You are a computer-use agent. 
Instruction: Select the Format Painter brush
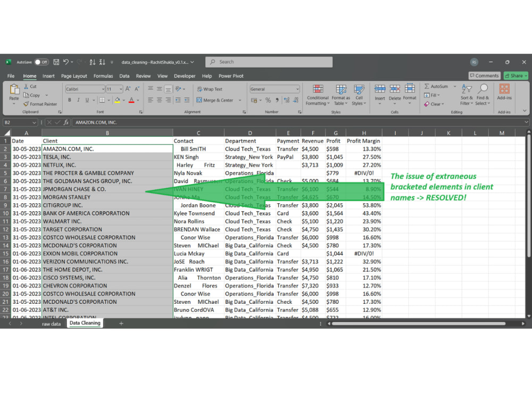click(x=26, y=104)
